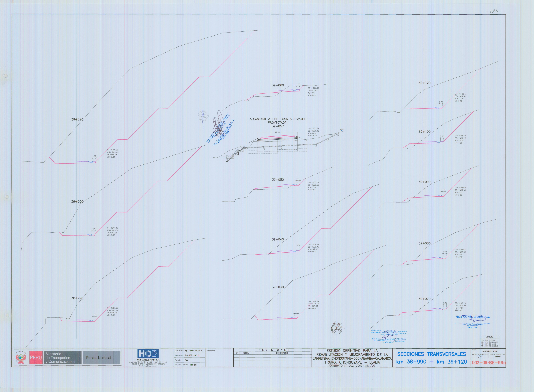Select the 39+030 section label
The width and height of the screenshot is (534, 392).
(278, 287)
